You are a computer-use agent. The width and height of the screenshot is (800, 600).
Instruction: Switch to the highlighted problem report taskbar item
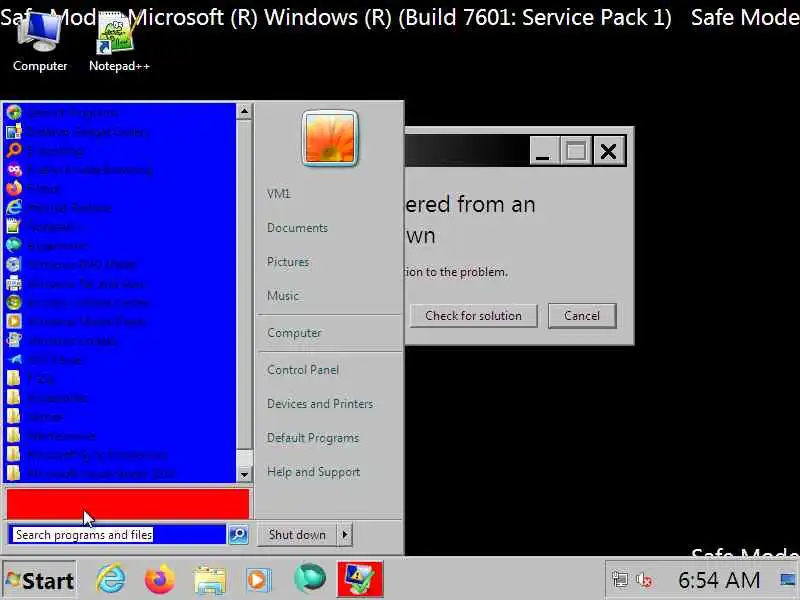360,579
